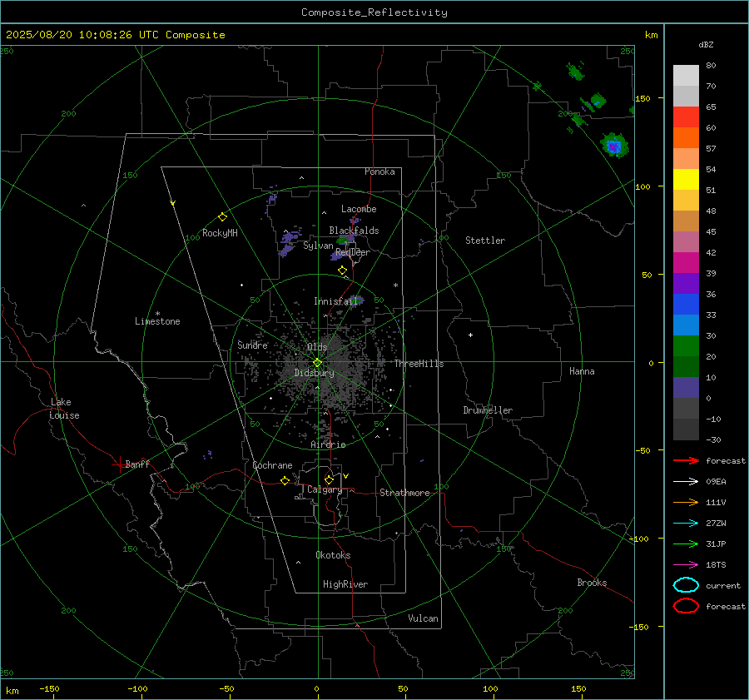
Task: Click the Sylvan town label
Action: [318, 246]
